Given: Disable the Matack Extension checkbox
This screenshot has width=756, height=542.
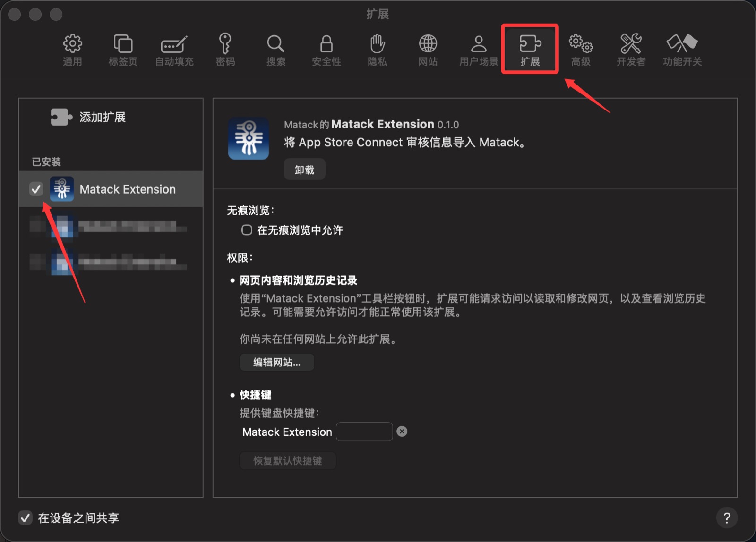Looking at the screenshot, I should (36, 189).
